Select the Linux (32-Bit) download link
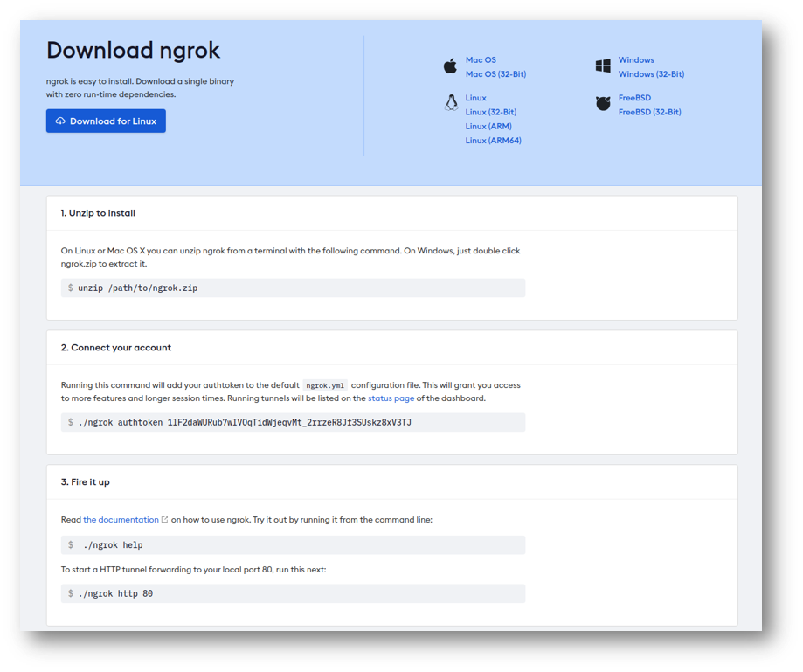803x672 pixels. click(490, 112)
